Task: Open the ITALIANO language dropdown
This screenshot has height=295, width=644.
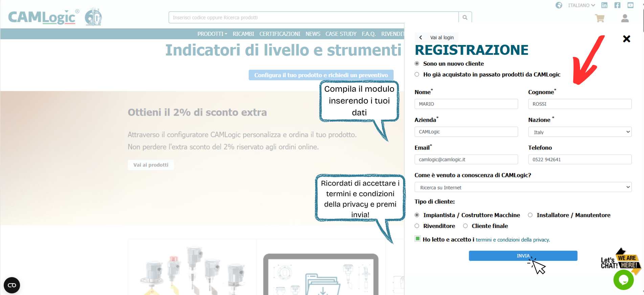Action: pos(581,5)
